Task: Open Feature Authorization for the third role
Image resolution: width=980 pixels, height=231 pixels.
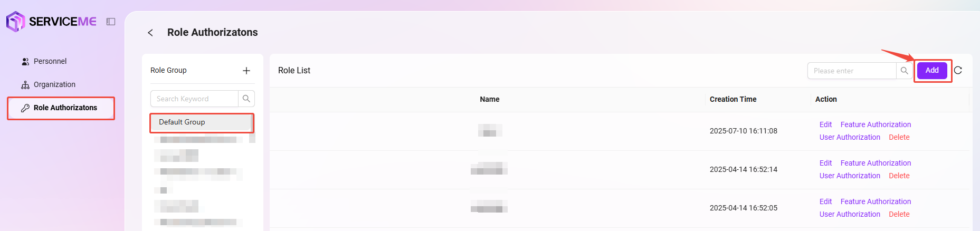Action: 876,201
